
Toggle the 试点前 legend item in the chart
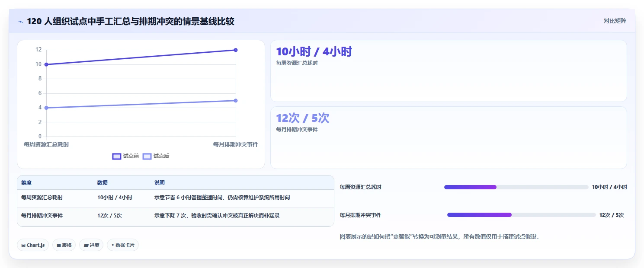pos(125,156)
